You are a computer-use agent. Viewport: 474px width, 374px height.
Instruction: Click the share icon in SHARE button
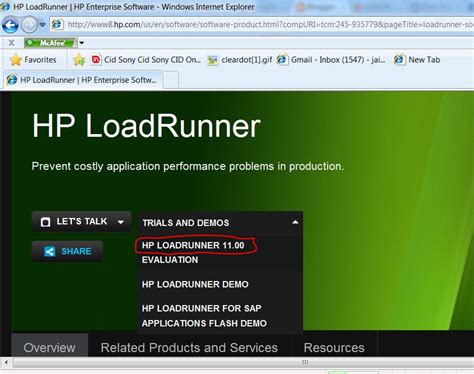(49, 251)
